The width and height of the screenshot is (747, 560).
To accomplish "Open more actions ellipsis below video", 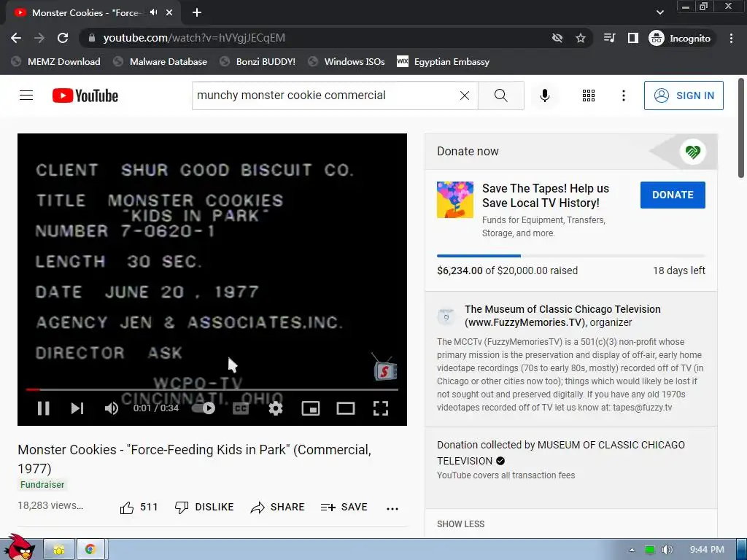I will 392,508.
